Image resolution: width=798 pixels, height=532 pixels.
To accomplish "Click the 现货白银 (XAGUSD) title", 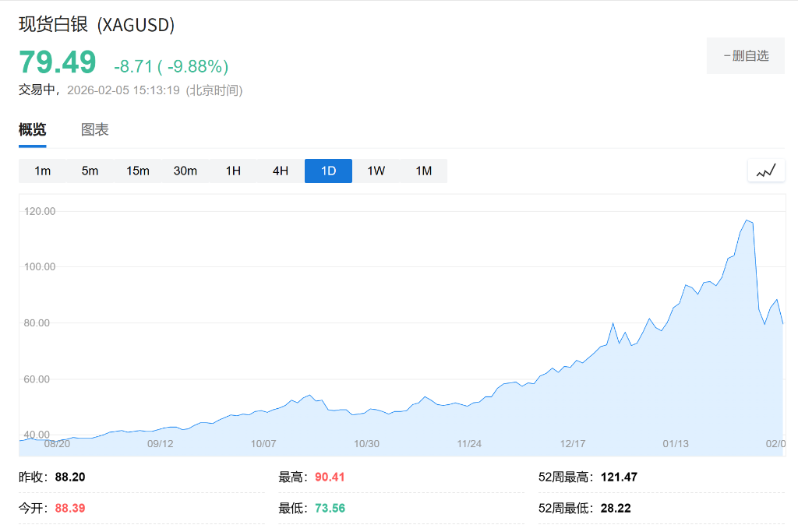I will tap(96, 25).
